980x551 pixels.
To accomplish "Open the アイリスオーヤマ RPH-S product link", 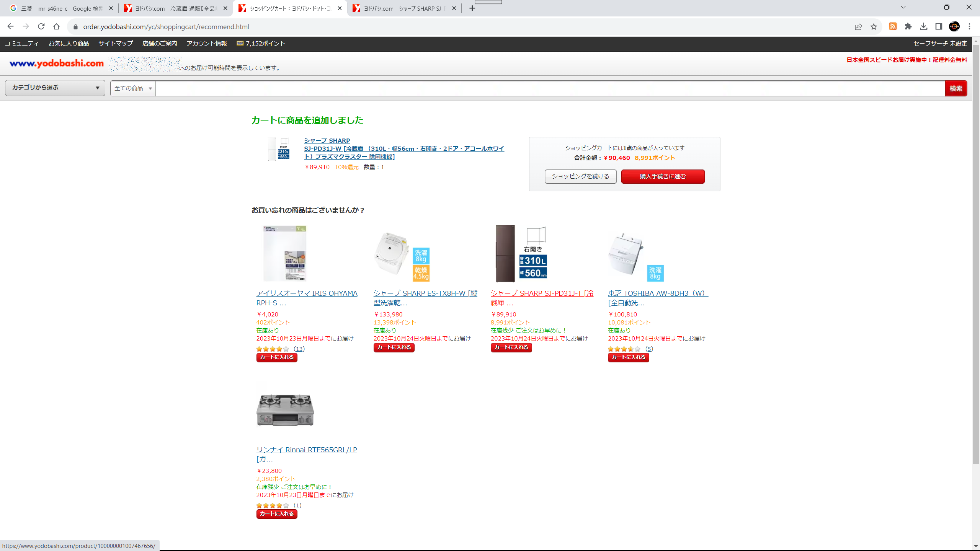I will pyautogui.click(x=307, y=298).
